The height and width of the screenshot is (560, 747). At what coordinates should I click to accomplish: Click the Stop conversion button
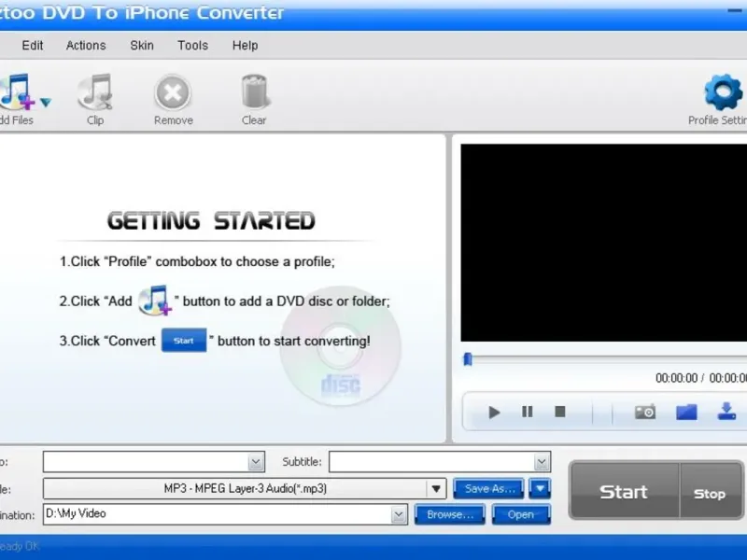click(711, 491)
